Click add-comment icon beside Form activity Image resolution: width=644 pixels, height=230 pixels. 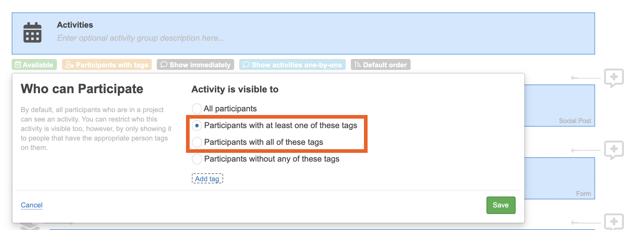click(x=614, y=150)
